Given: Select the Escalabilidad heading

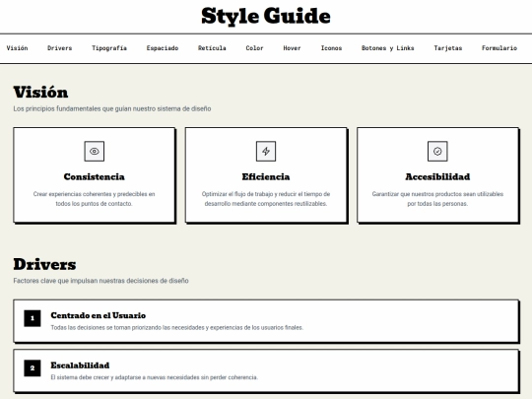Looking at the screenshot, I should [x=80, y=366].
